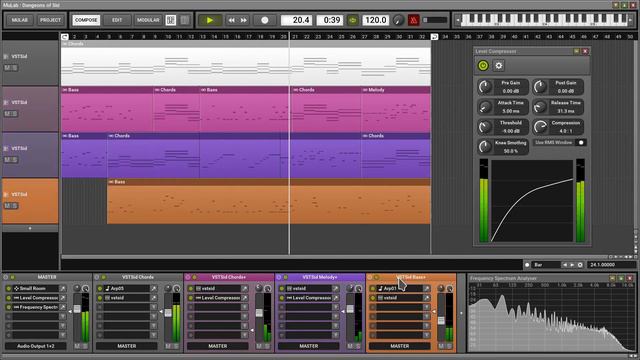Click the slider right of the metronome
The width and height of the screenshot is (640, 360).
434,20
